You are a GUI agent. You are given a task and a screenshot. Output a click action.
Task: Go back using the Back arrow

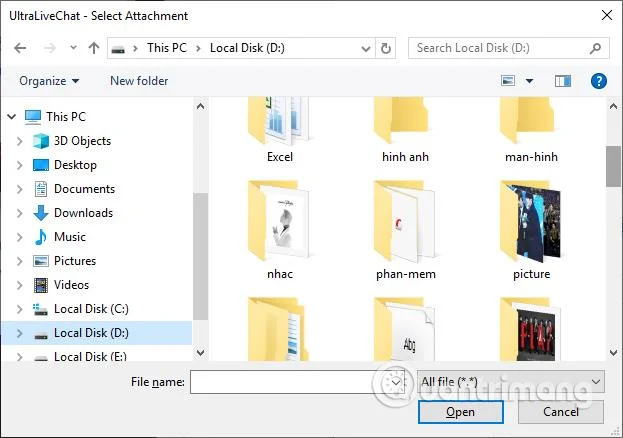click(20, 48)
